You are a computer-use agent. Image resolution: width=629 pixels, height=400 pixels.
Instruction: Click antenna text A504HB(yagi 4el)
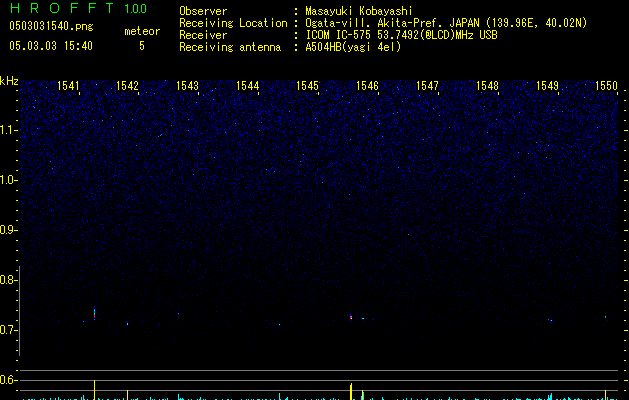click(353, 47)
